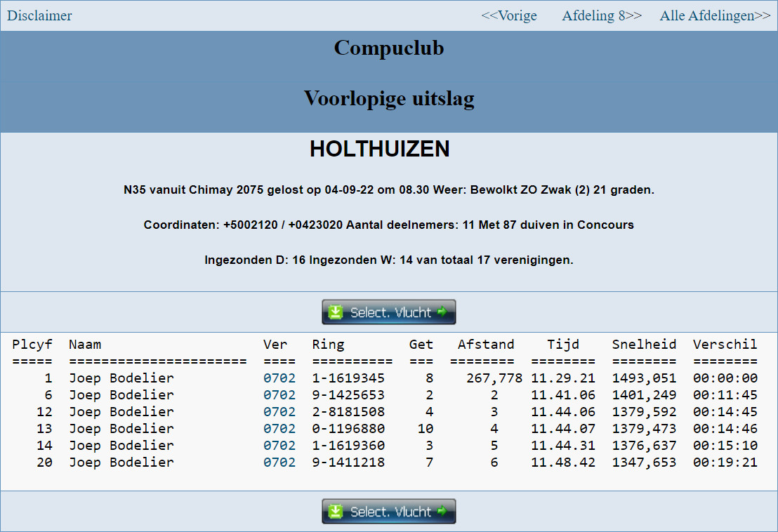Select the HOLTHUIZEN title
The width and height of the screenshot is (778, 532).
(x=380, y=149)
